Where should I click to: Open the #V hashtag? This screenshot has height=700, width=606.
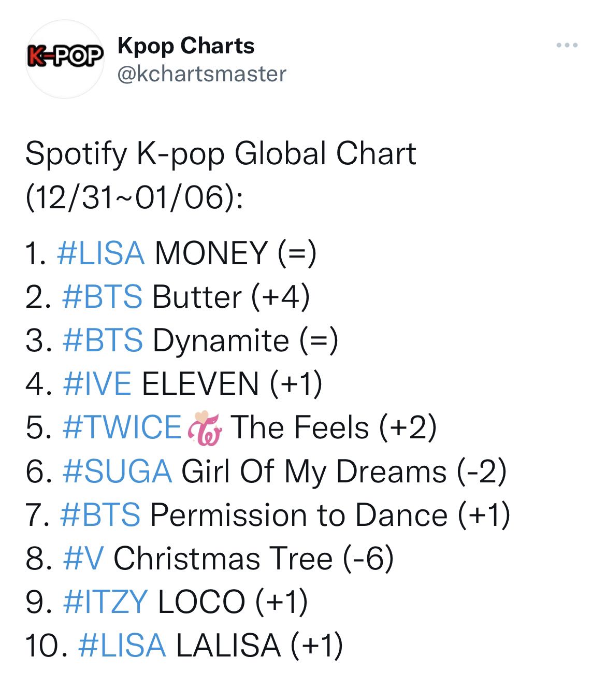83,558
